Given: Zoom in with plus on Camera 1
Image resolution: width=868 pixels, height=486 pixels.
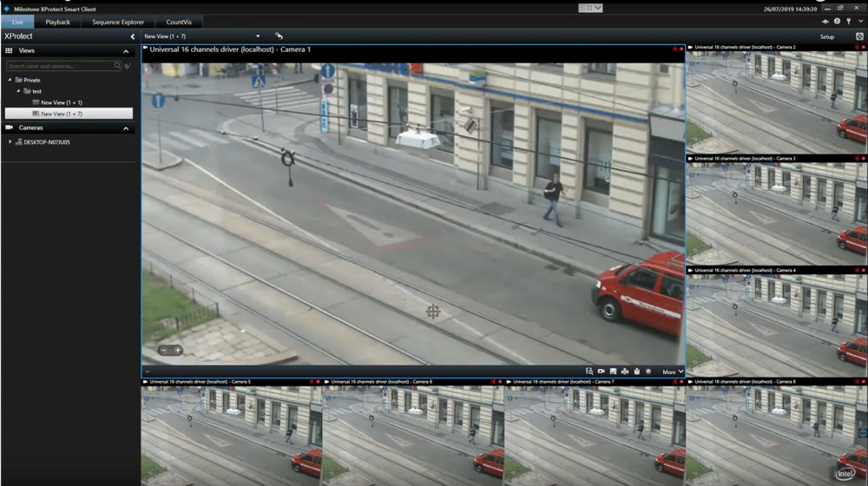Looking at the screenshot, I should pos(177,351).
